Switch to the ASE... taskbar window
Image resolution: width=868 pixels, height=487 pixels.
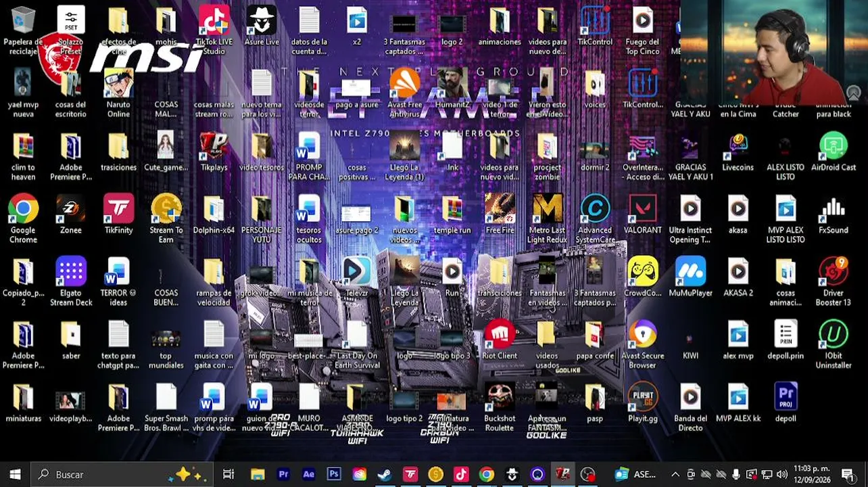pyautogui.click(x=635, y=474)
